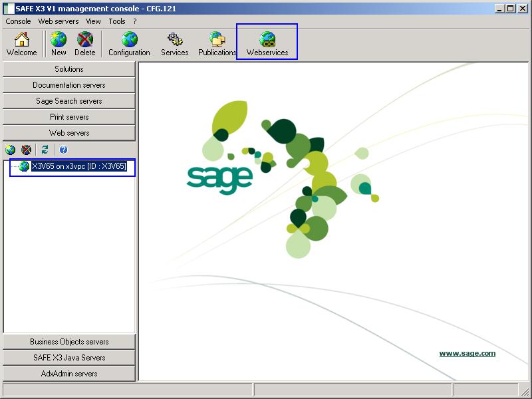This screenshot has width=532, height=399.
Task: Open the Tools menu
Action: click(117, 21)
